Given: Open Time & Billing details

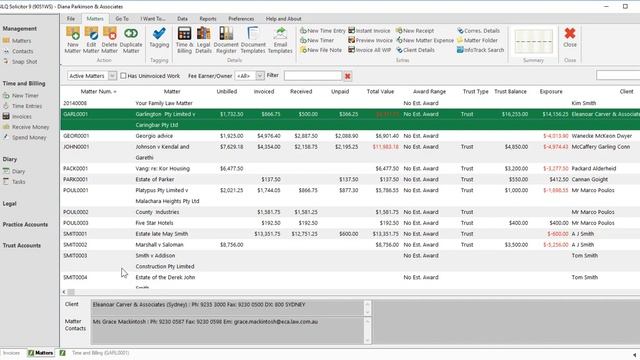Looking at the screenshot, I should (184, 40).
